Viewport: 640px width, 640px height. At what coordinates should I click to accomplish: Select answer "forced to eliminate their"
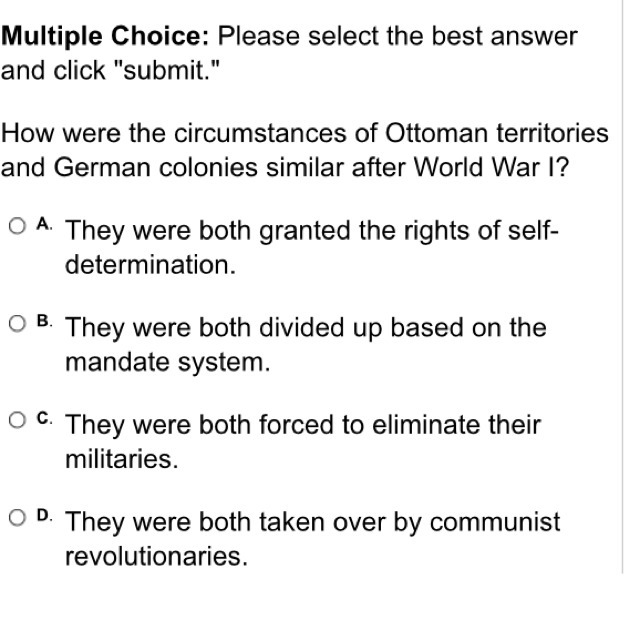tap(400, 425)
